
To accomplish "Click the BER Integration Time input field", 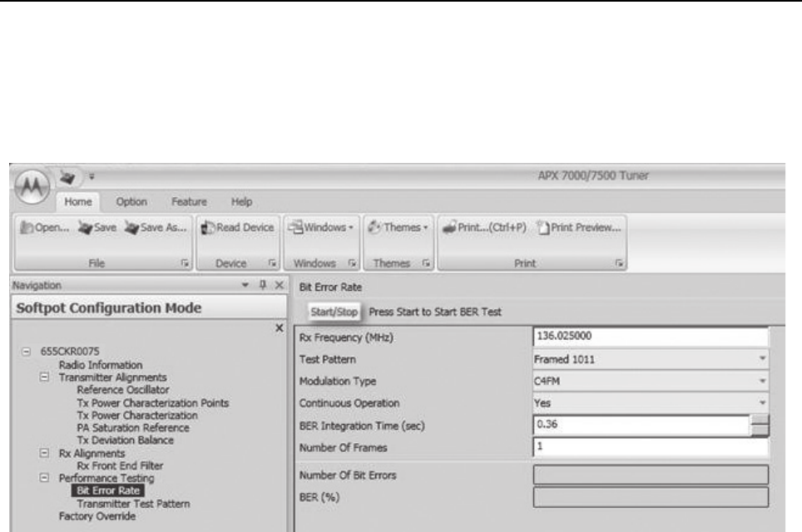I will coord(641,426).
